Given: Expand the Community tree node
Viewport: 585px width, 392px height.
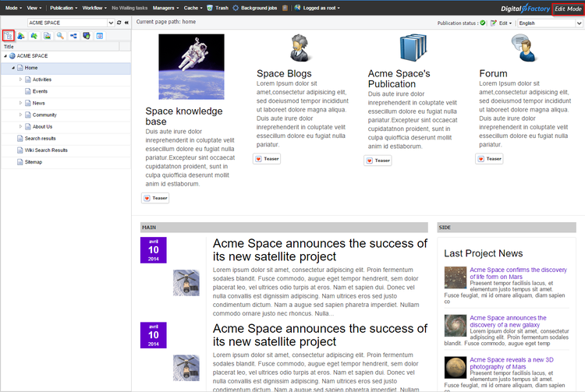Looking at the screenshot, I should pyautogui.click(x=20, y=115).
